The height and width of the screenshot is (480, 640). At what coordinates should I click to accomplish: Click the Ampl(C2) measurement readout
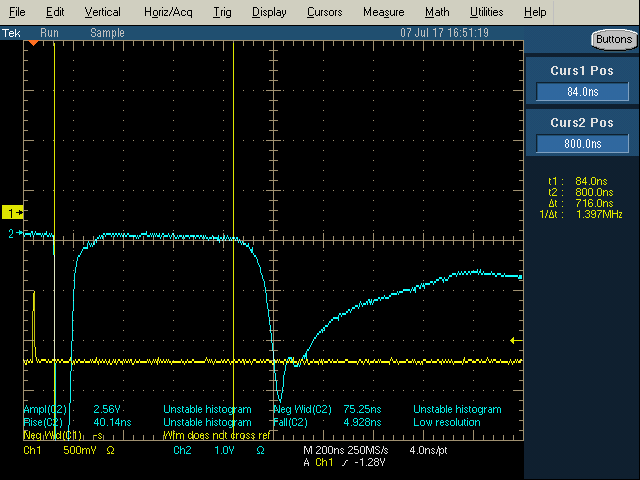[x=72, y=409]
